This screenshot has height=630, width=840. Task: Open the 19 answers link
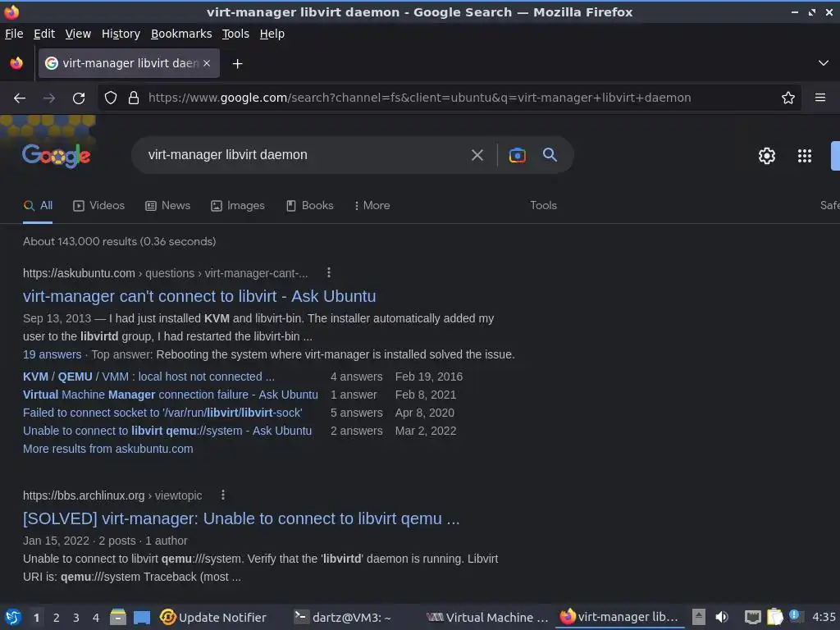coord(52,354)
